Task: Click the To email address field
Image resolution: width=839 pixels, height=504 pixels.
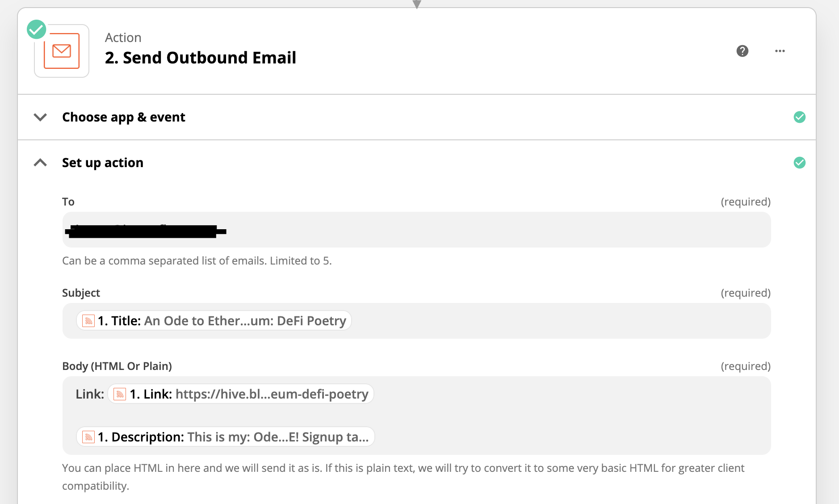Action: tap(416, 230)
